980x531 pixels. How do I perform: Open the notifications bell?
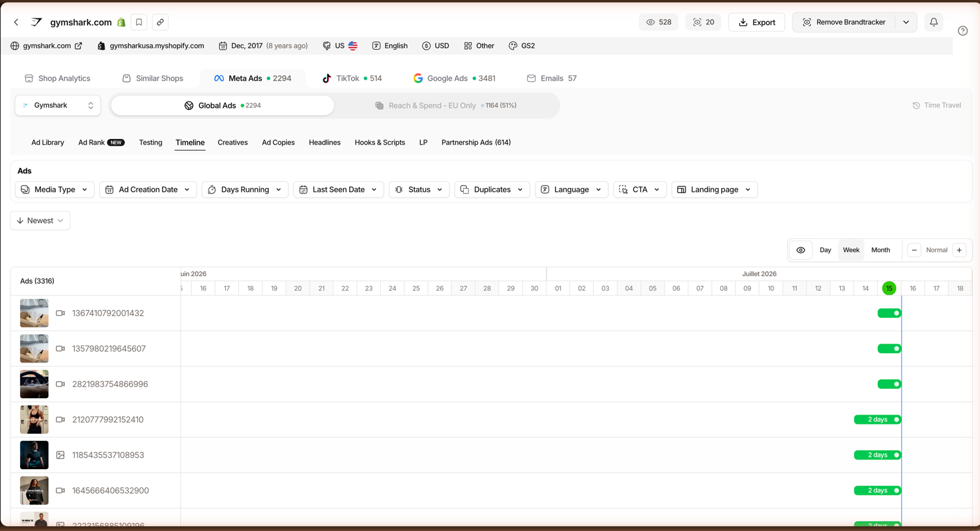[933, 22]
